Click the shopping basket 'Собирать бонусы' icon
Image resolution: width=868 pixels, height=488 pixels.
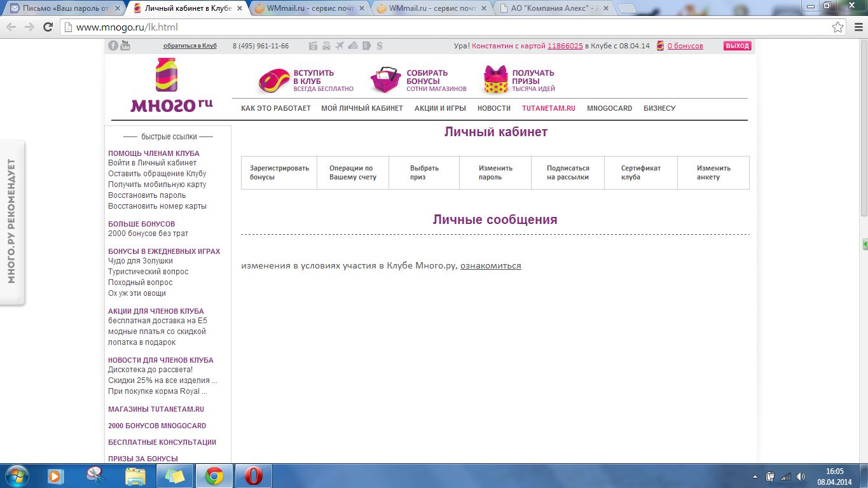tap(386, 80)
